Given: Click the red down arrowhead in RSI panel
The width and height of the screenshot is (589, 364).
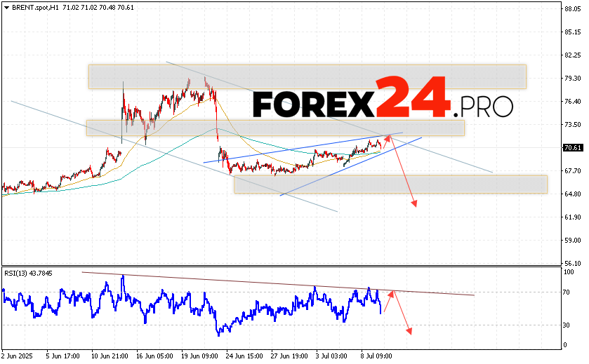Looking at the screenshot, I should click(409, 330).
